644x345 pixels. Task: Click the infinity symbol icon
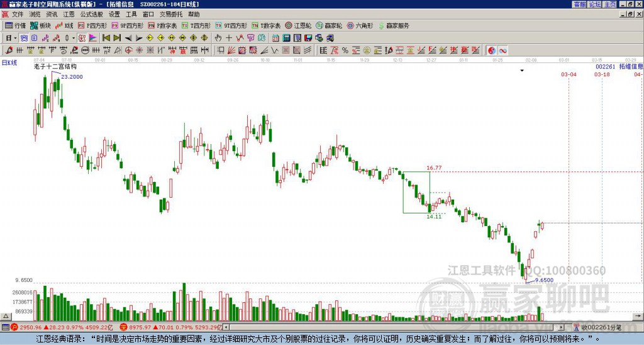point(502,50)
